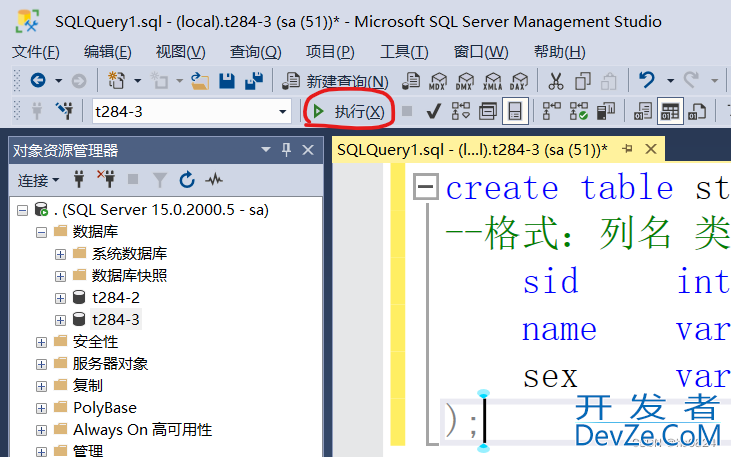Click the 新建查询(N) button

coord(336,82)
